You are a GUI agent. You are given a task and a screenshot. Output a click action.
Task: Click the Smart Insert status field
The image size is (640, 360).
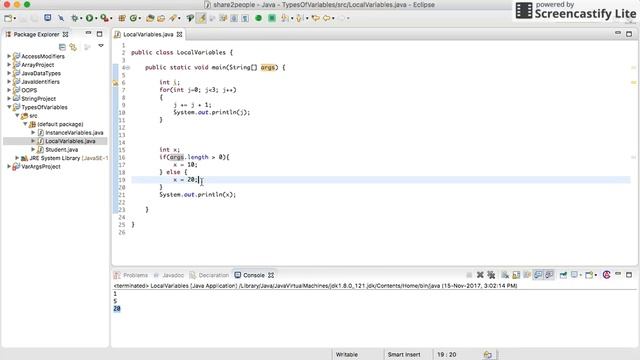[404, 355]
